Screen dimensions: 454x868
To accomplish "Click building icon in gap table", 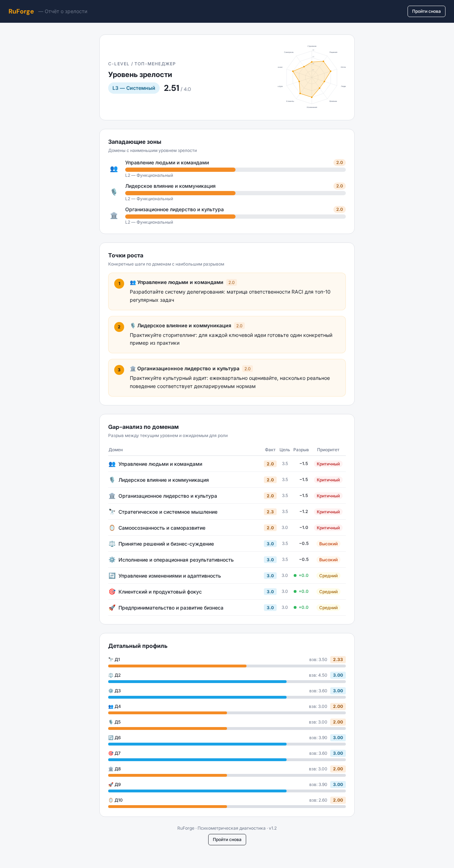I will click(x=112, y=496).
